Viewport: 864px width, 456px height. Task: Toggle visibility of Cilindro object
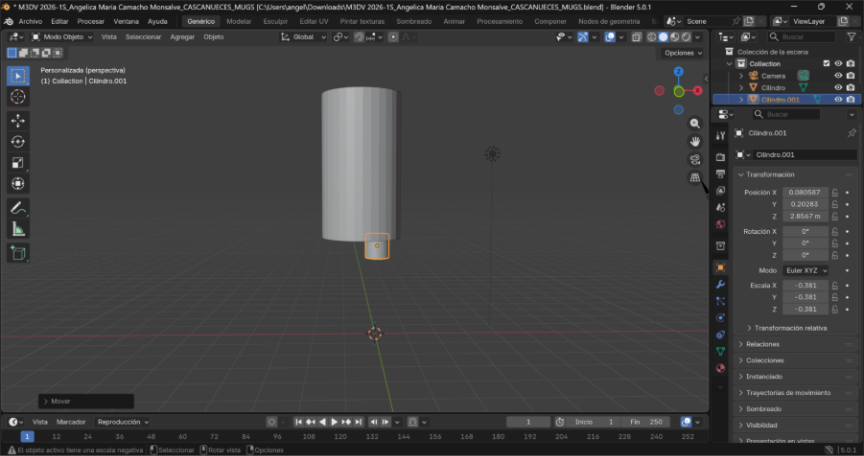pyautogui.click(x=838, y=88)
